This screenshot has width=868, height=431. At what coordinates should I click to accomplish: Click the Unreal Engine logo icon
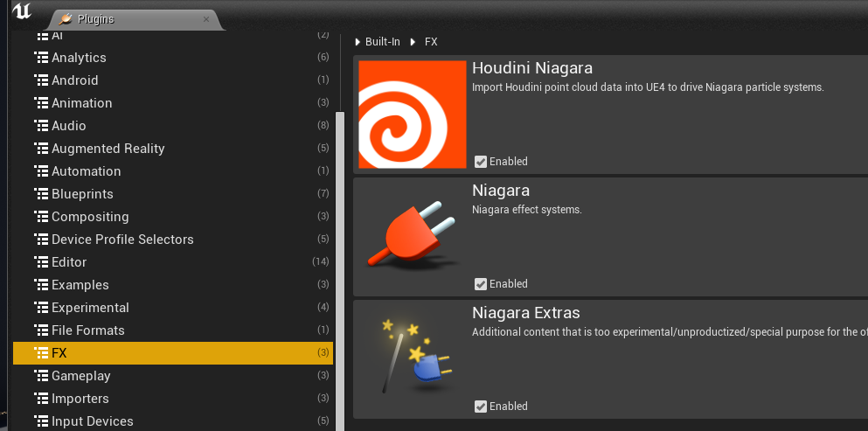click(22, 11)
